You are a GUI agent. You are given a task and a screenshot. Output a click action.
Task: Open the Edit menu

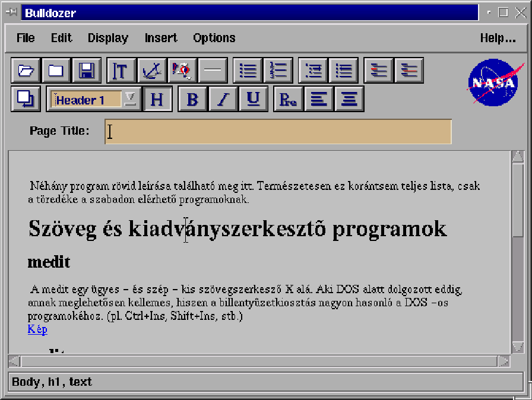coord(61,38)
